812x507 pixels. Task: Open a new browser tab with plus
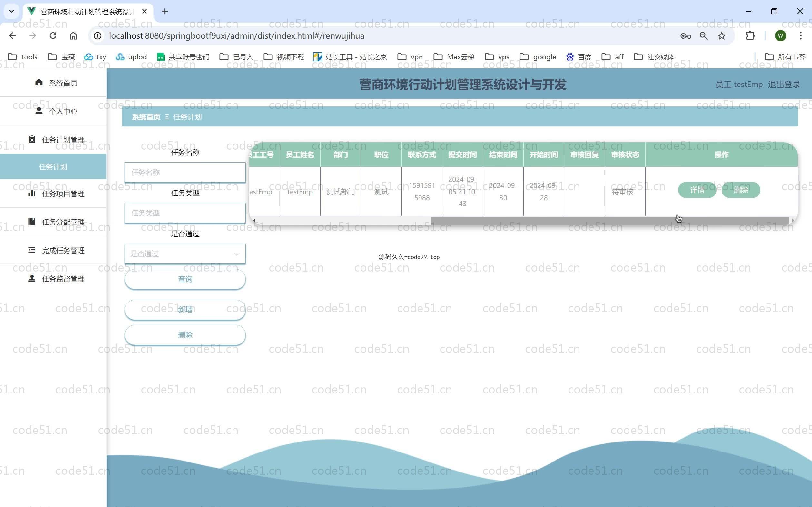click(x=164, y=11)
